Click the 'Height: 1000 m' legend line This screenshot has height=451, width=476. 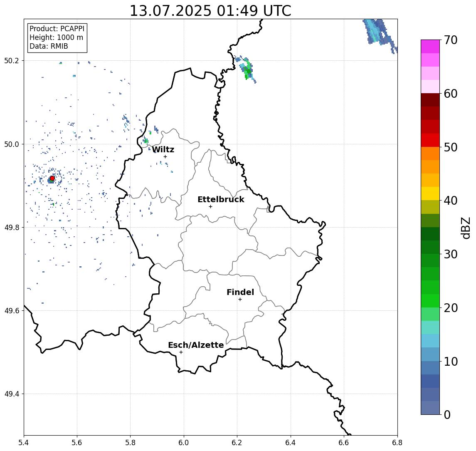point(56,37)
